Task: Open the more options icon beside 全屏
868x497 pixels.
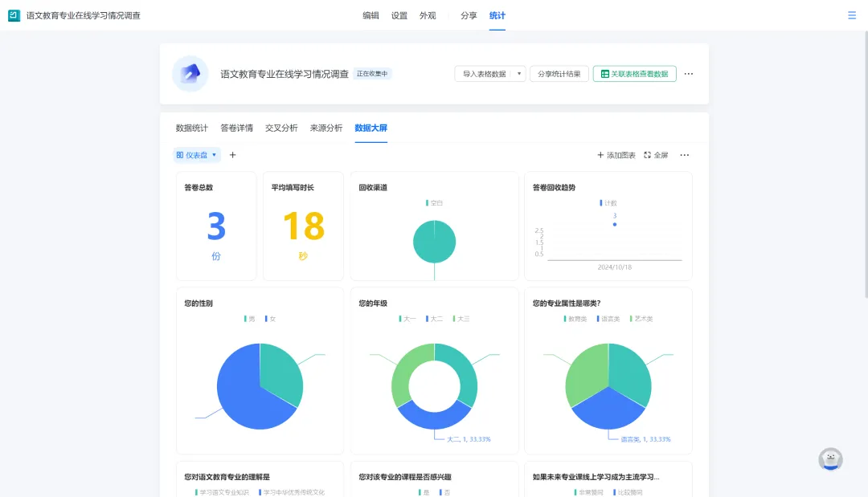Action: pos(685,155)
